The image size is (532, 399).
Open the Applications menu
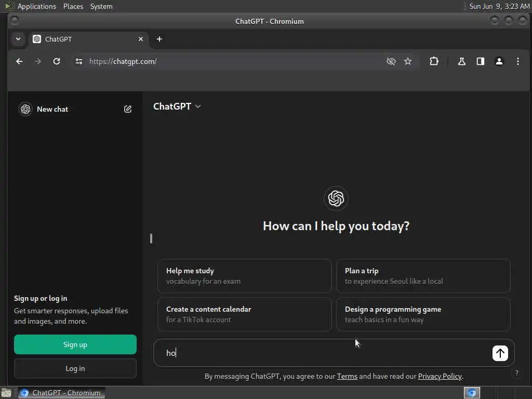coord(37,6)
